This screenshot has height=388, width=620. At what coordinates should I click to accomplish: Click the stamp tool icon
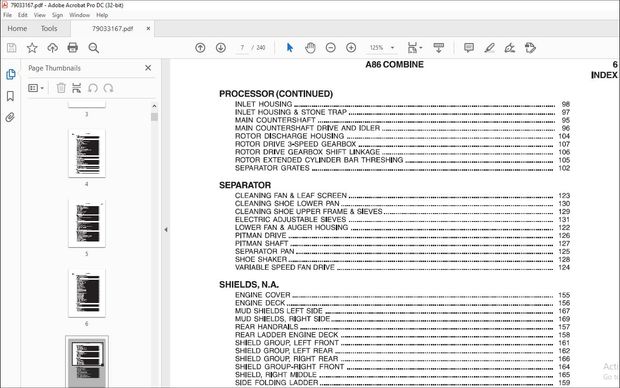(x=530, y=48)
